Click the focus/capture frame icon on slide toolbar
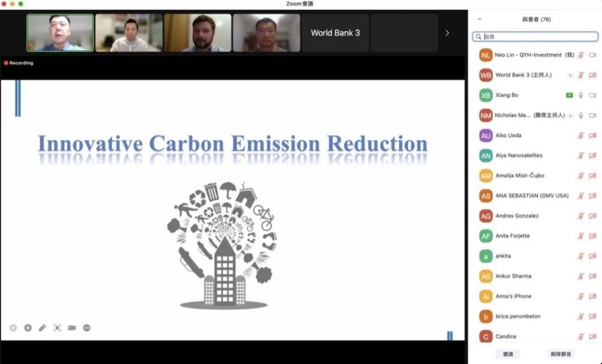 tap(57, 328)
